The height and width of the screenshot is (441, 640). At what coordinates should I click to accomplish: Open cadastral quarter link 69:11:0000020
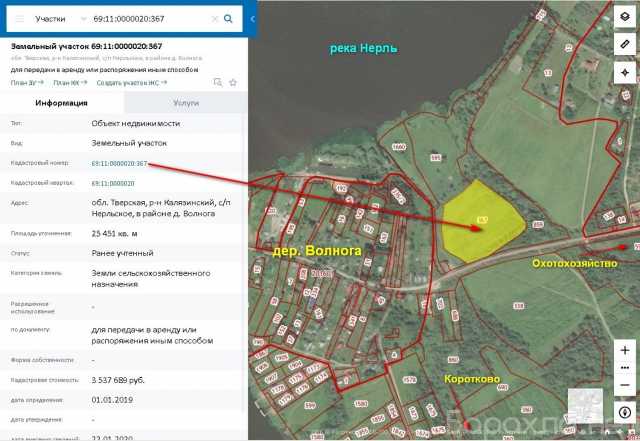[113, 183]
